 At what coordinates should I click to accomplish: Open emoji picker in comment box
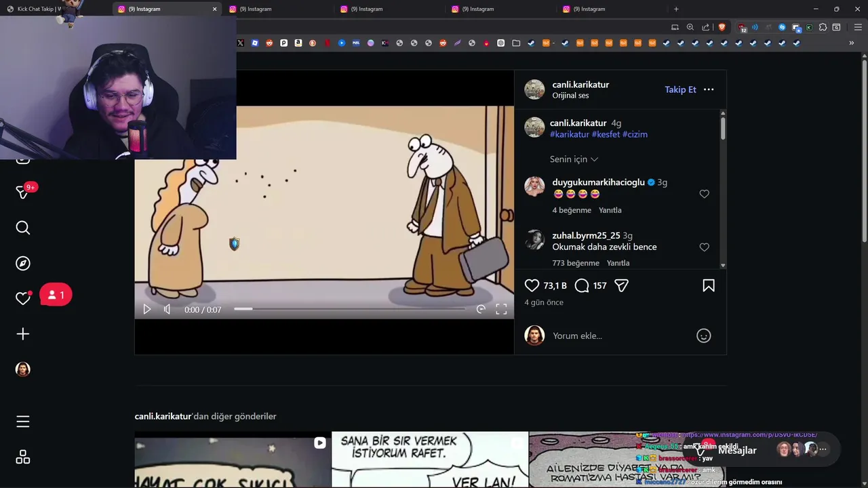[704, 335]
